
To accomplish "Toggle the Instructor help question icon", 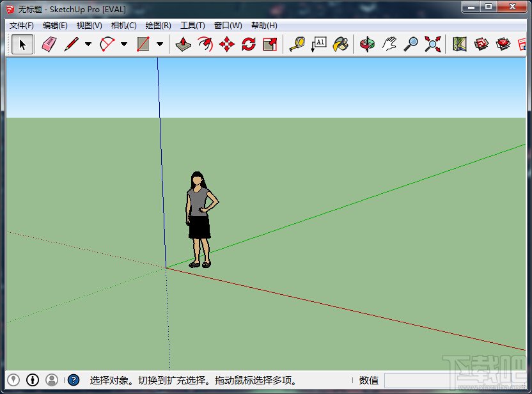I will pos(74,380).
